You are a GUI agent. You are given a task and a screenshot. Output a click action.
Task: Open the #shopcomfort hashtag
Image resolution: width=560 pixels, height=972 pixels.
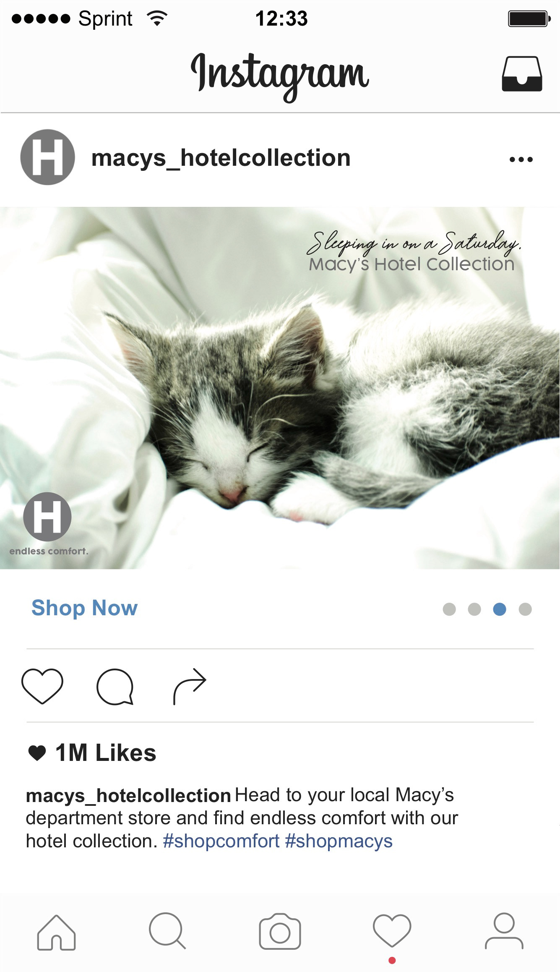coord(221,841)
